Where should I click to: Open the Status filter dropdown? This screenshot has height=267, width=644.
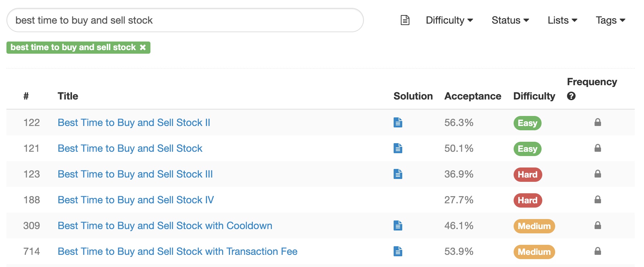tap(510, 20)
